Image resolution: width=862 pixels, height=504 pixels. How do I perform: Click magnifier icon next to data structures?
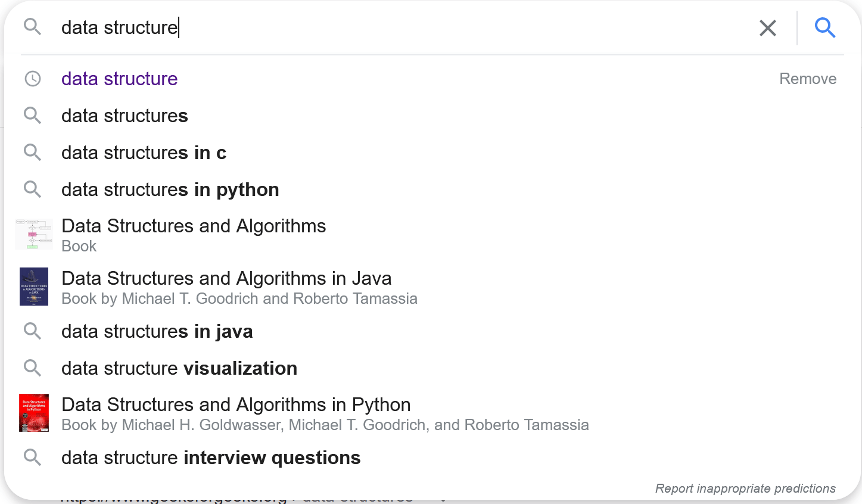(x=33, y=116)
